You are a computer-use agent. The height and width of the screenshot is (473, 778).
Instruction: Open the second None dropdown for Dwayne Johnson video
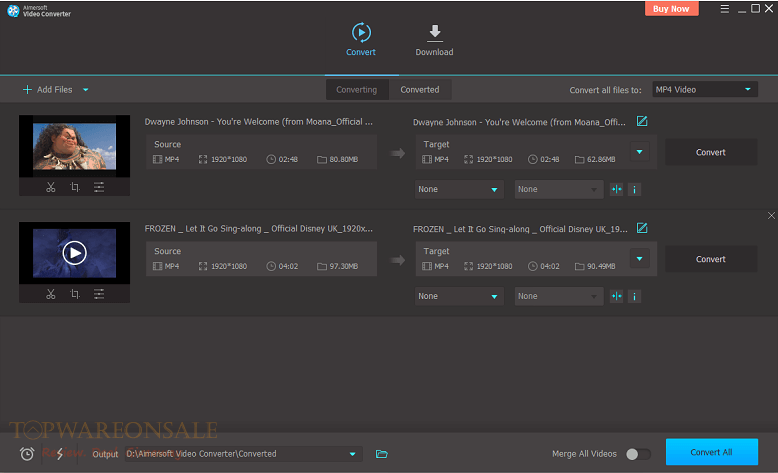coord(559,189)
